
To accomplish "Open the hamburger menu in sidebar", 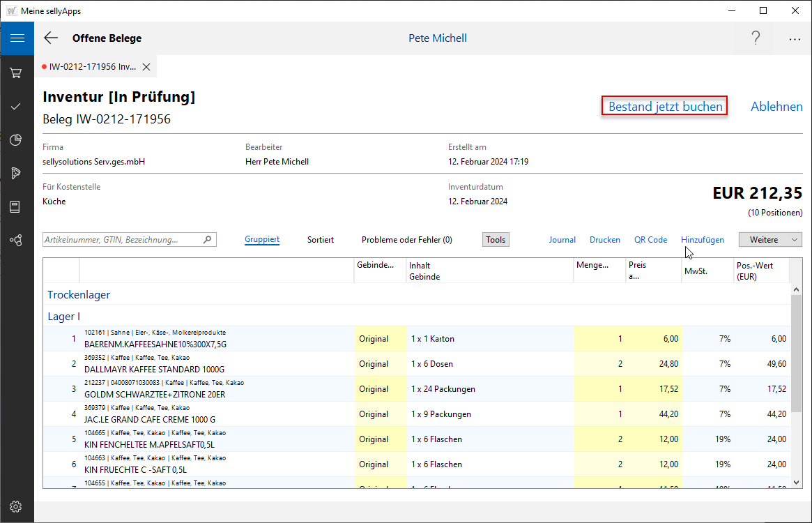I will [17, 38].
